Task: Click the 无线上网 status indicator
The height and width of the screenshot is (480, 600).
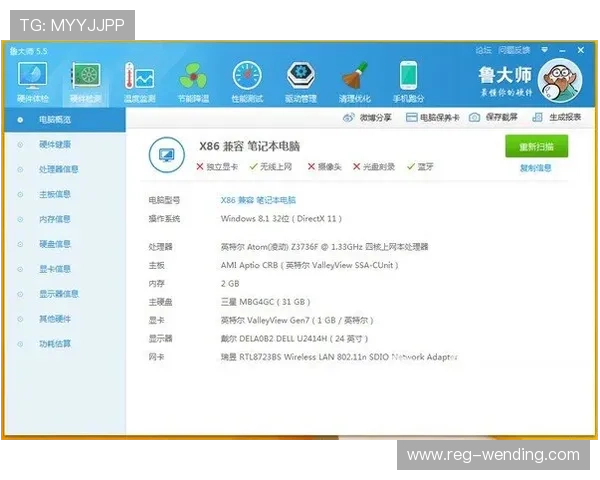Action: pos(271,167)
